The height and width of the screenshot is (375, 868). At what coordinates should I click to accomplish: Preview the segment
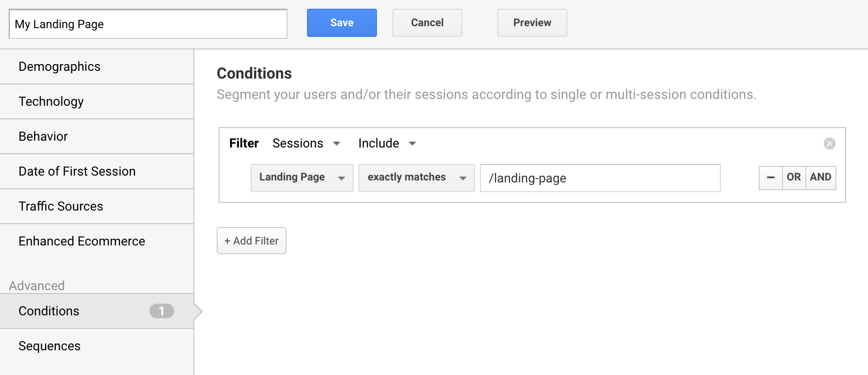coord(532,23)
